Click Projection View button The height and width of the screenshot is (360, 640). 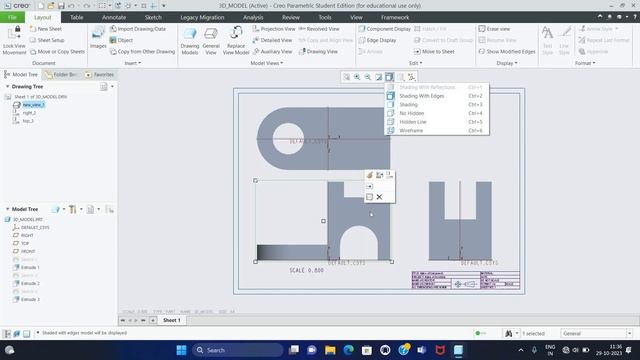(x=273, y=29)
